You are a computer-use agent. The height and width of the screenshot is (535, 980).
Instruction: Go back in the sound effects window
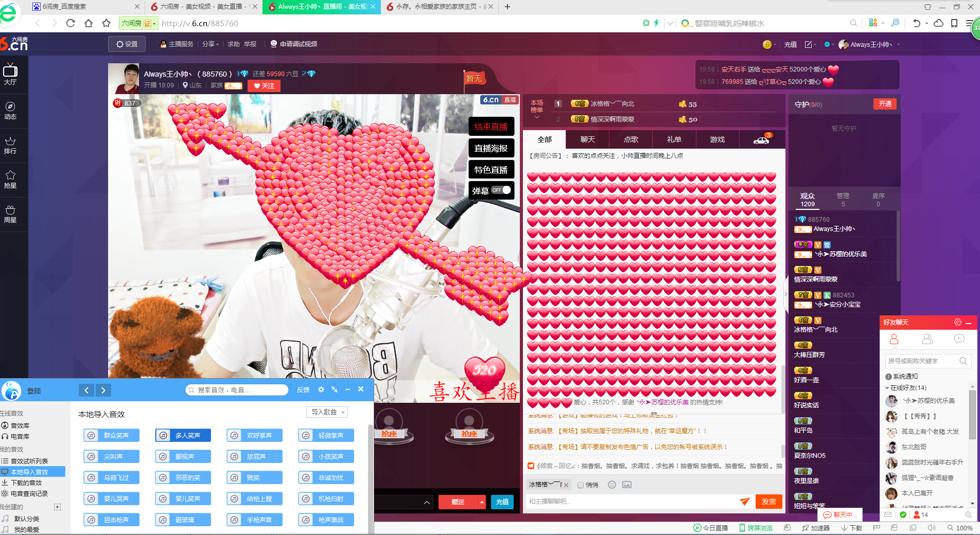click(x=86, y=390)
